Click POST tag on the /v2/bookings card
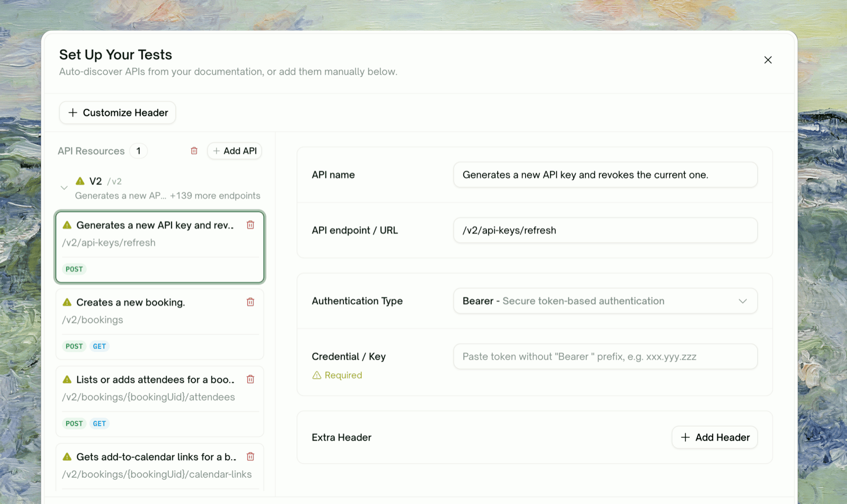The image size is (847, 504). pyautogui.click(x=74, y=346)
